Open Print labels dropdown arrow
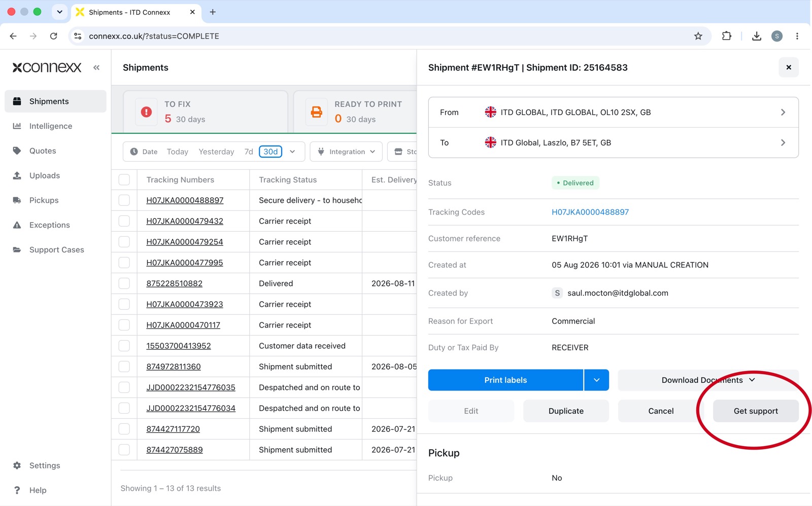This screenshot has height=506, width=812. click(597, 380)
